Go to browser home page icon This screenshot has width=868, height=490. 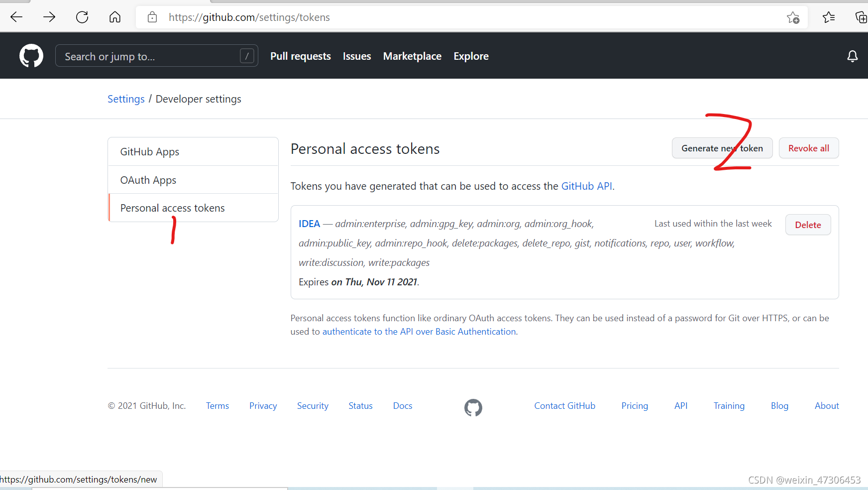[x=115, y=17]
